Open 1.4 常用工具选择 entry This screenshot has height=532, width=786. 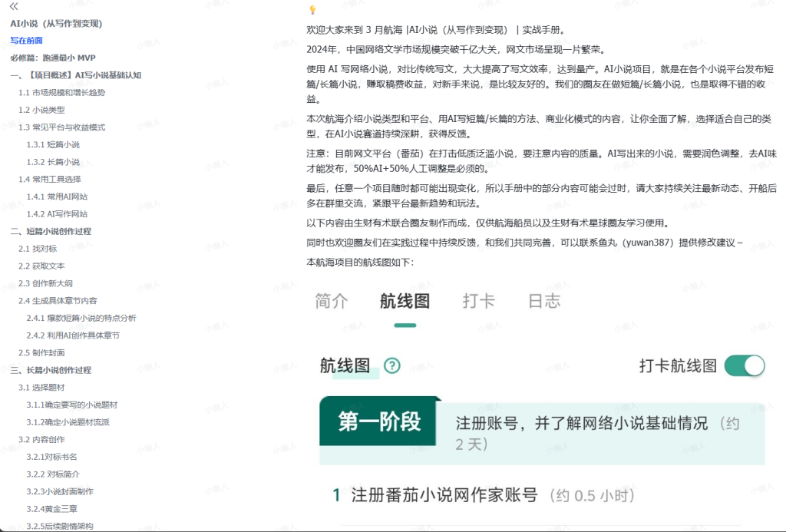click(50, 179)
